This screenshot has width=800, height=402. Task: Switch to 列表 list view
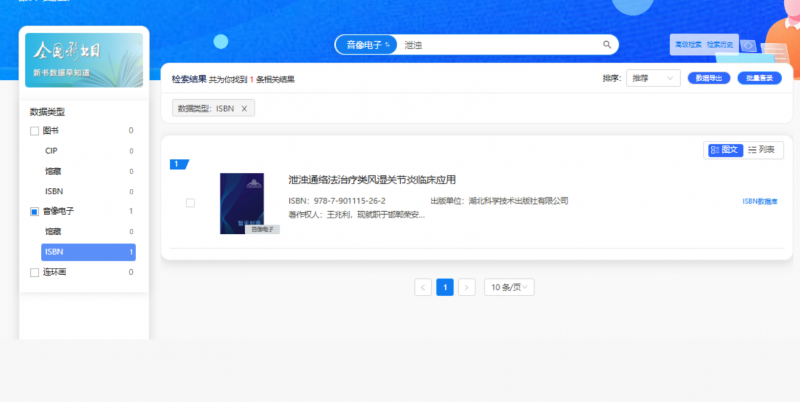tap(762, 150)
